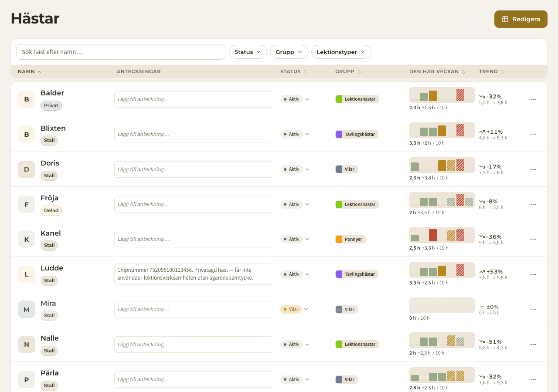This screenshot has height=392, width=558.
Task: Click Kanel's Ponnyer group tag
Action: click(350, 239)
